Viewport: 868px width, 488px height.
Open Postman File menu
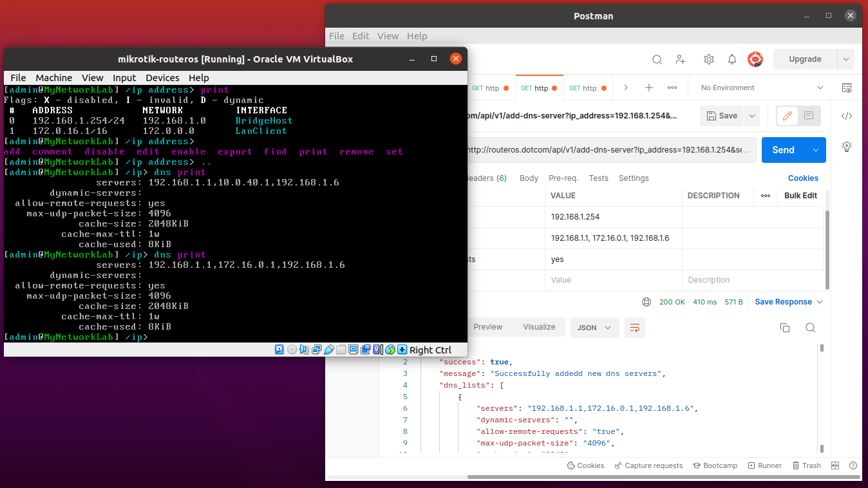tap(337, 36)
